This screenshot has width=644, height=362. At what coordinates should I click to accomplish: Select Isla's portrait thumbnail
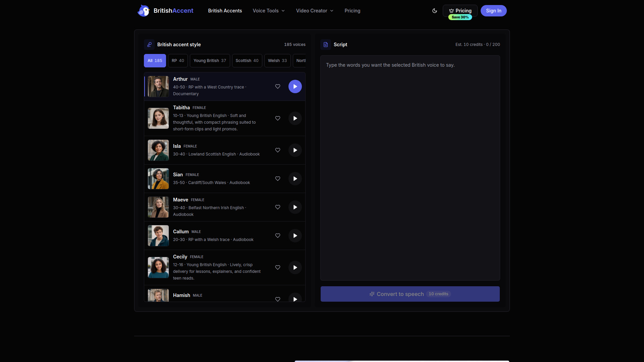[x=158, y=150]
